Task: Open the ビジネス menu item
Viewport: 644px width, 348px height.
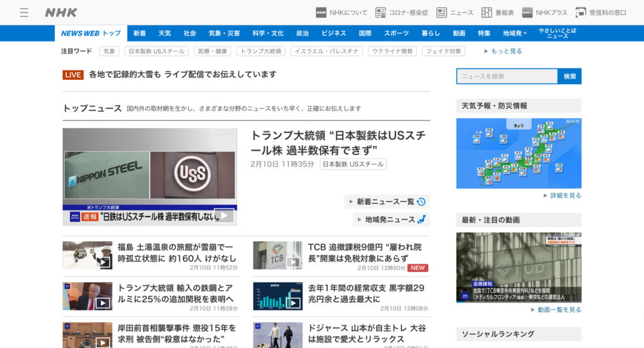Action: tap(334, 33)
